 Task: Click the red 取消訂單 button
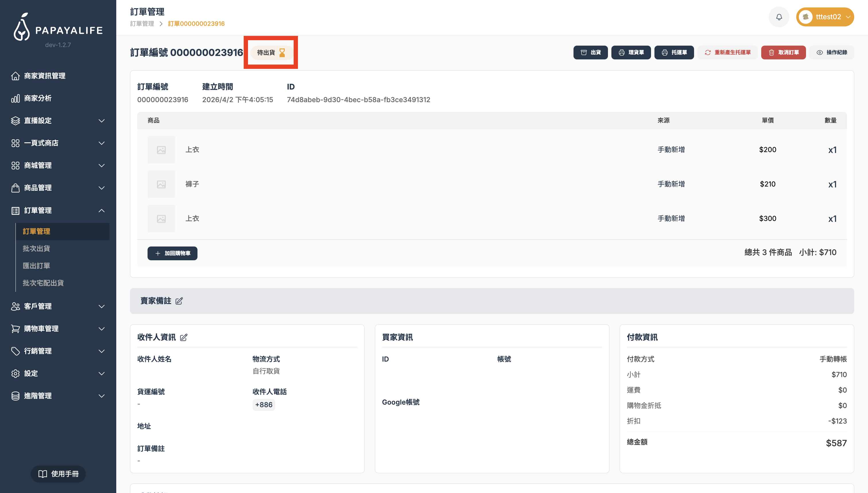(x=783, y=53)
